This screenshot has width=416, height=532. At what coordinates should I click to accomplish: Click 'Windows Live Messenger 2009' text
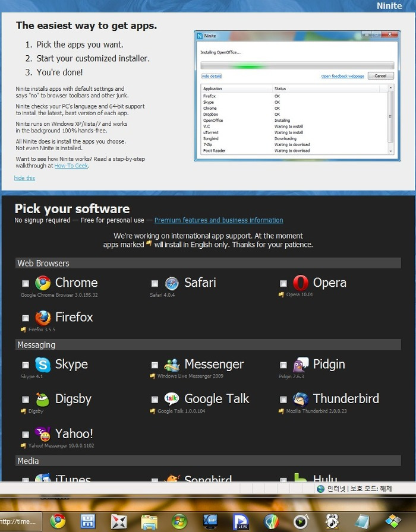(x=190, y=376)
